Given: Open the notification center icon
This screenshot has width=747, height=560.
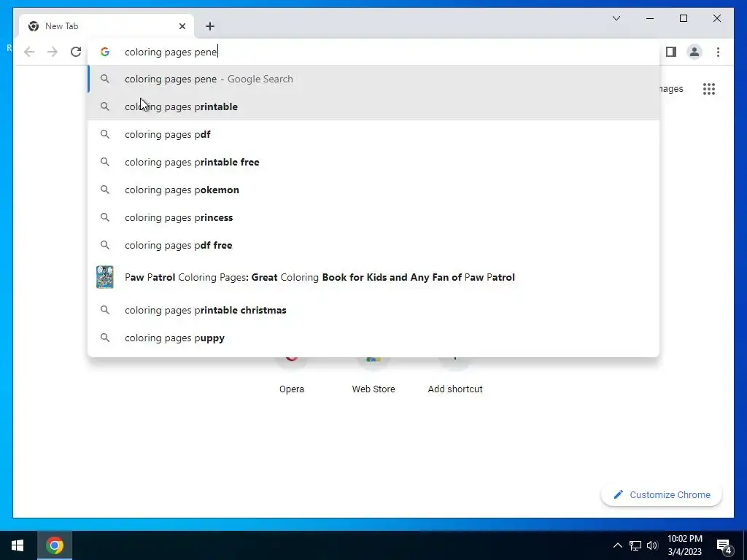Looking at the screenshot, I should [724, 545].
